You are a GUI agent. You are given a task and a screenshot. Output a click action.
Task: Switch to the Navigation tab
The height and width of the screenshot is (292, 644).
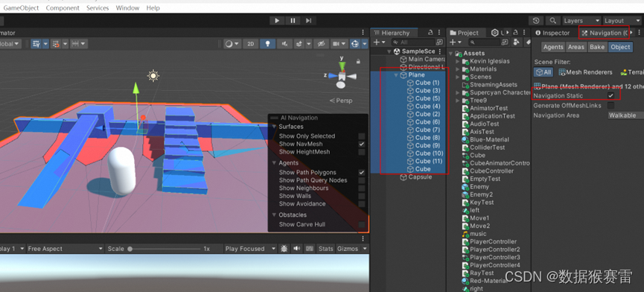point(605,33)
